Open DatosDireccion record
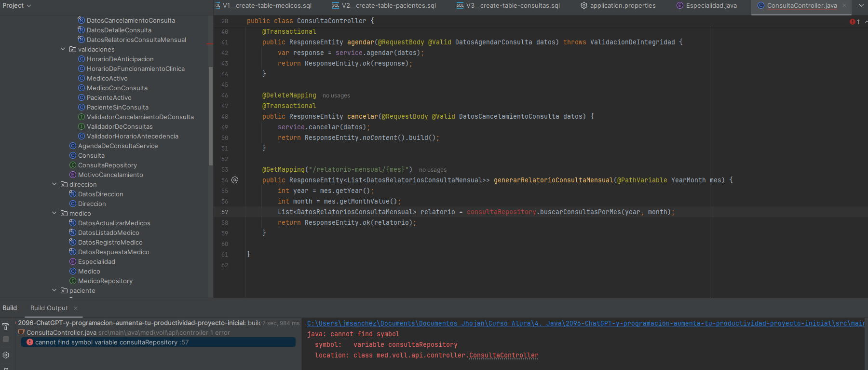The image size is (868, 370). (100, 194)
